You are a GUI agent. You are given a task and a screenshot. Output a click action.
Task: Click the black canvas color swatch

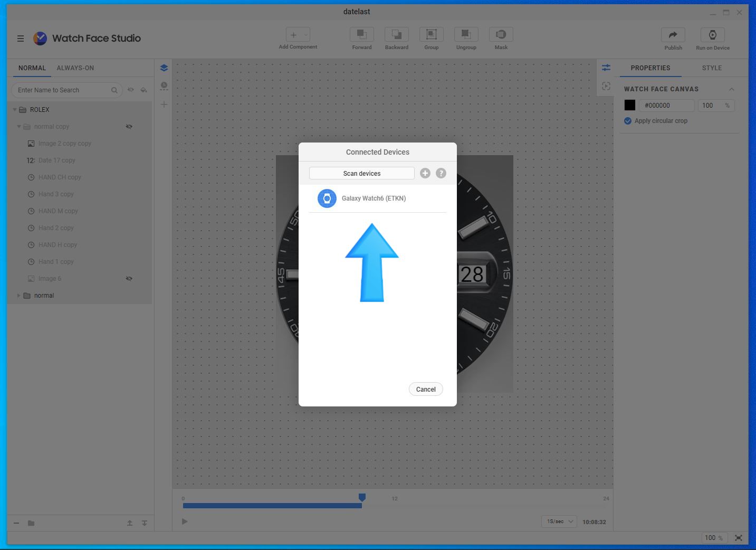click(630, 106)
